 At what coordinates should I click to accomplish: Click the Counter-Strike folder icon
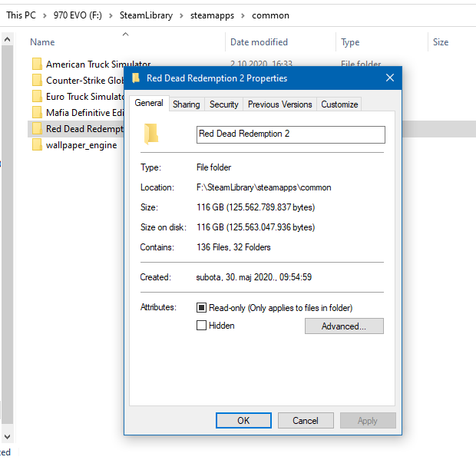[x=37, y=80]
